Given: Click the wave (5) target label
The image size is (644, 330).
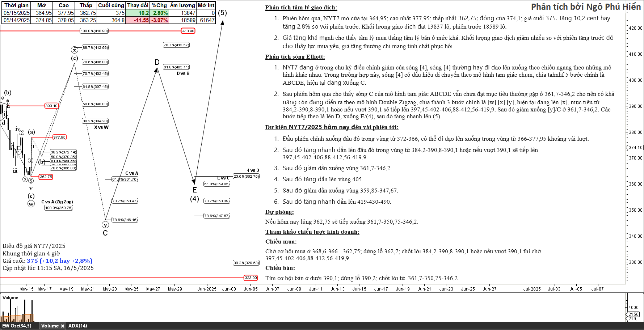Looking at the screenshot, I should click(x=222, y=13).
